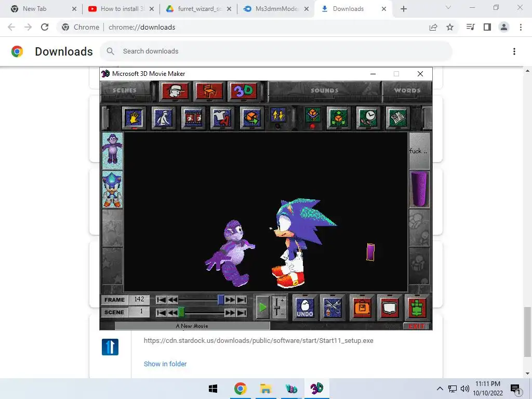Select the Rotate cube tool
532x399 pixels.
coord(252,118)
